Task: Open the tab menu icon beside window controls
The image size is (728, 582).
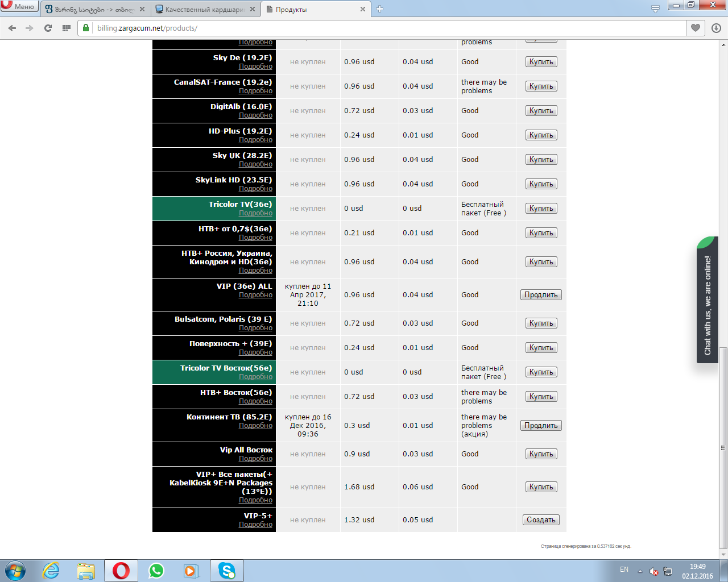Action: click(x=655, y=9)
